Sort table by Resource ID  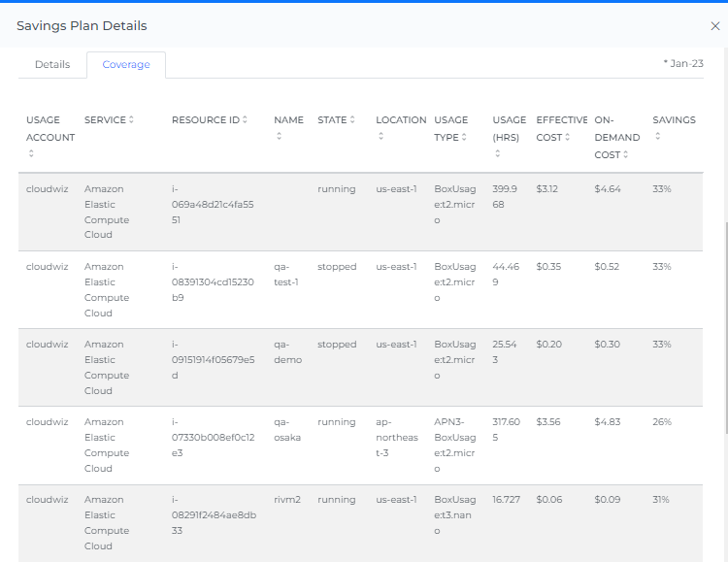click(x=245, y=120)
